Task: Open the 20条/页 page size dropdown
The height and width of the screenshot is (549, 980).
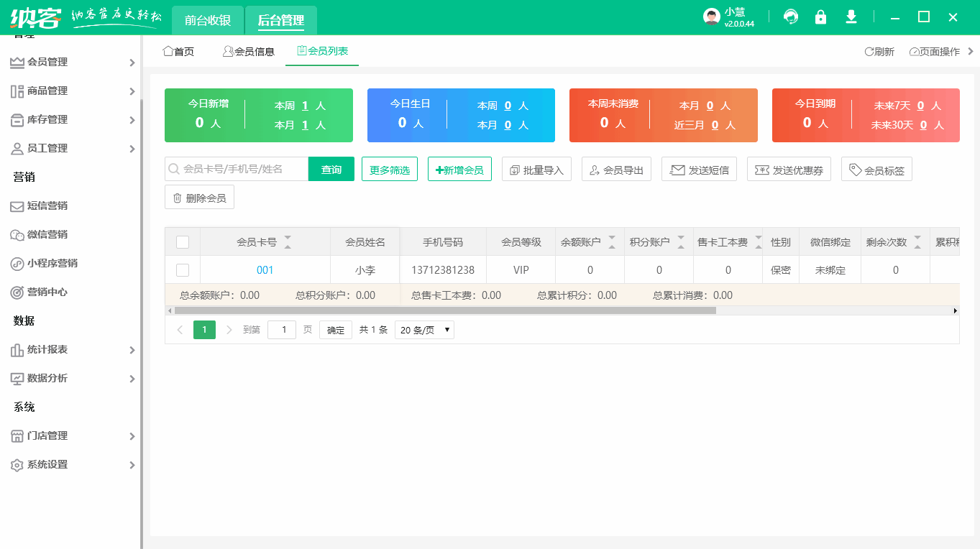Action: tap(424, 329)
